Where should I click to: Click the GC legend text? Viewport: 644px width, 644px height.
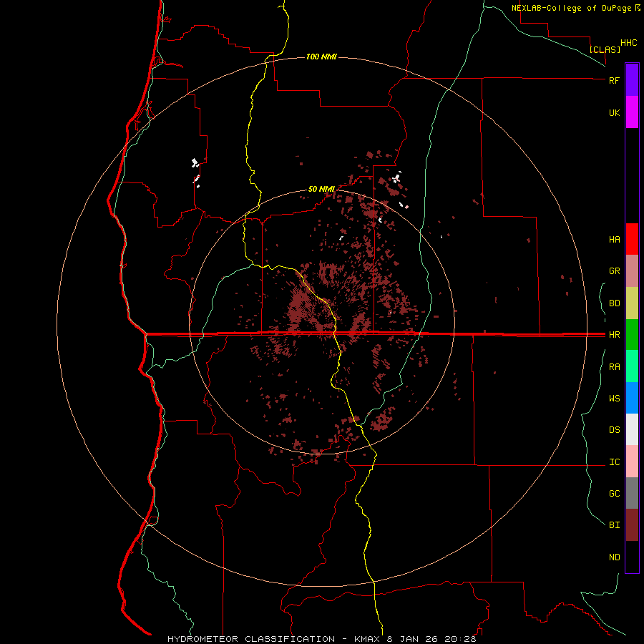614,494
